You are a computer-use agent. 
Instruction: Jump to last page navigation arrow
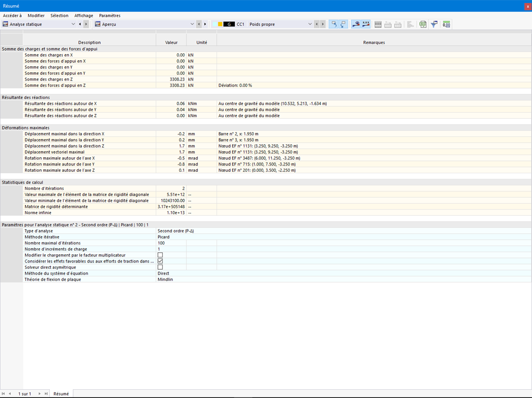click(46, 394)
